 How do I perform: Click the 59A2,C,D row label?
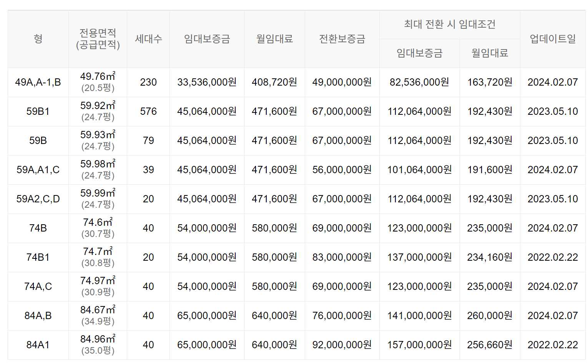pyautogui.click(x=38, y=199)
